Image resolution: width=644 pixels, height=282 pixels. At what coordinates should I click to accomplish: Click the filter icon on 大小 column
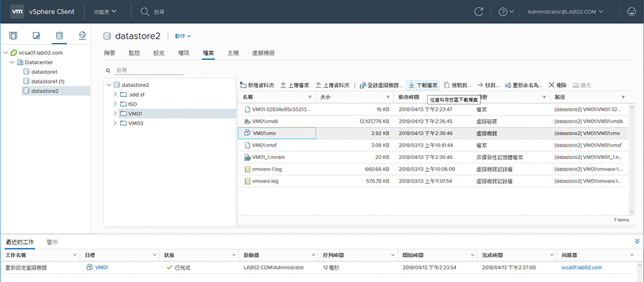388,97
